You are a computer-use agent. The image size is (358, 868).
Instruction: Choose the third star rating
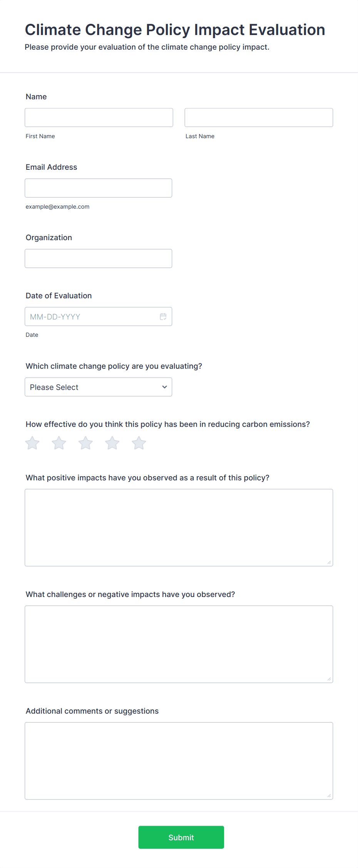click(85, 443)
